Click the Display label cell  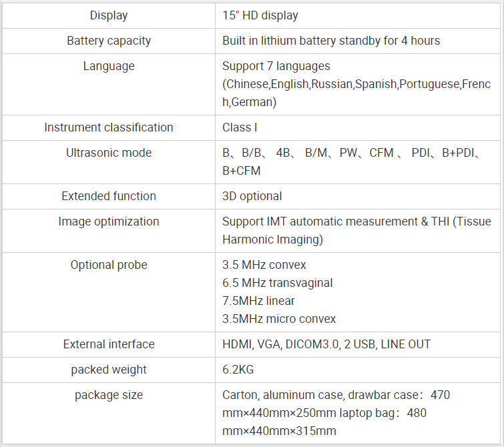(x=109, y=15)
